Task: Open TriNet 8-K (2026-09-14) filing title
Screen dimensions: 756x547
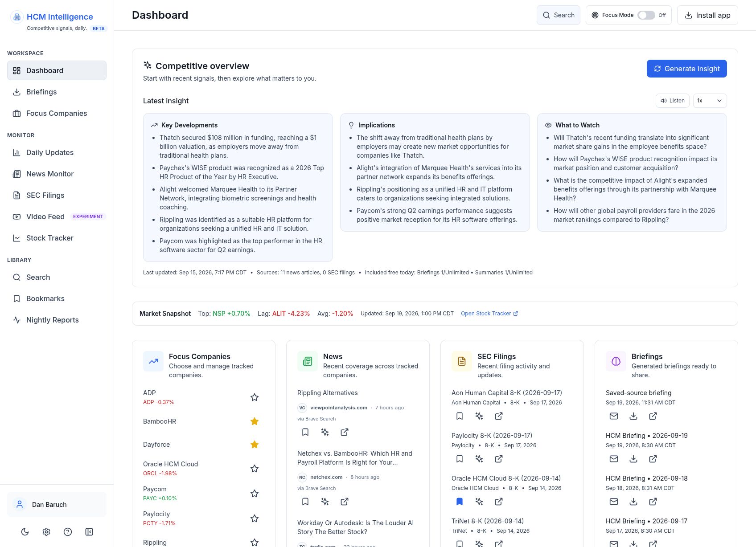Action: coord(487,521)
